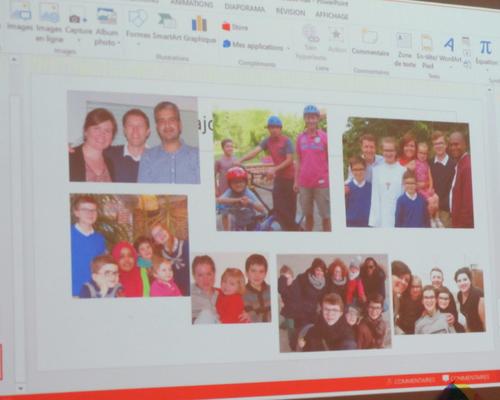Switch to the RÉVISION ribbon tab
The width and height of the screenshot is (500, 400).
click(290, 12)
